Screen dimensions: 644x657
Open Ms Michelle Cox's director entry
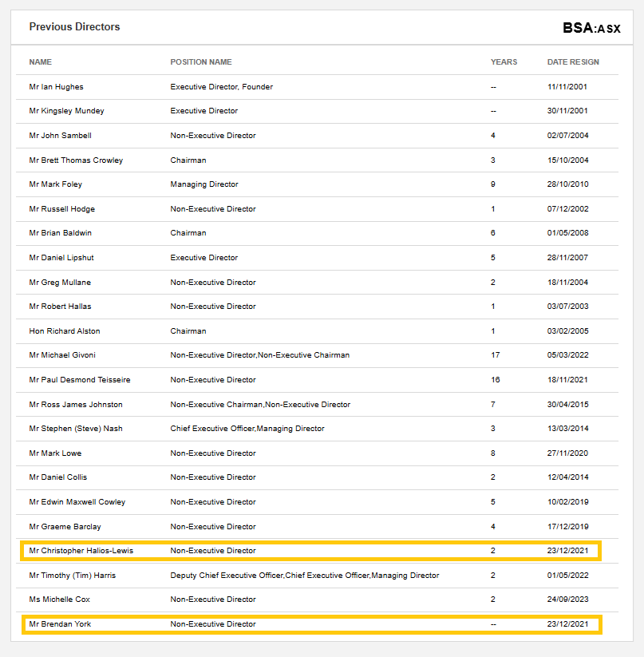tap(61, 600)
